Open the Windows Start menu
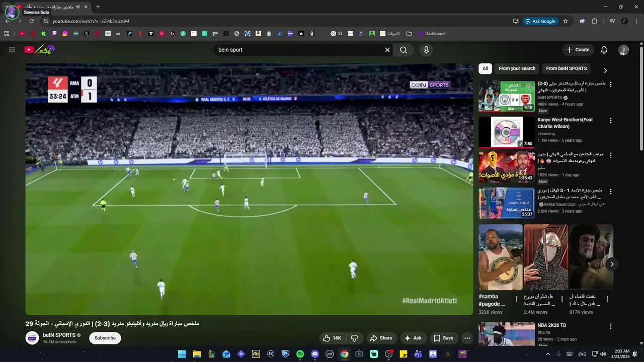 pos(182,354)
